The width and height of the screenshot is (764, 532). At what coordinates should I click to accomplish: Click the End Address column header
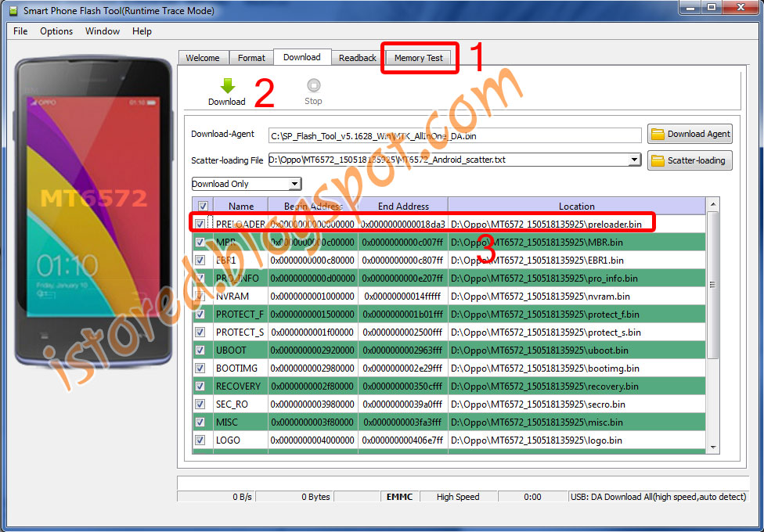[x=403, y=206]
